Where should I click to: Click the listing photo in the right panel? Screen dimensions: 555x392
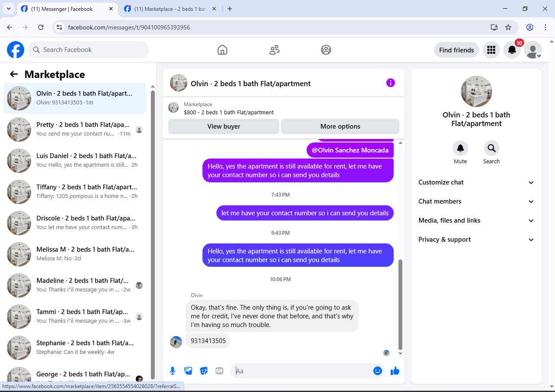pos(477,91)
